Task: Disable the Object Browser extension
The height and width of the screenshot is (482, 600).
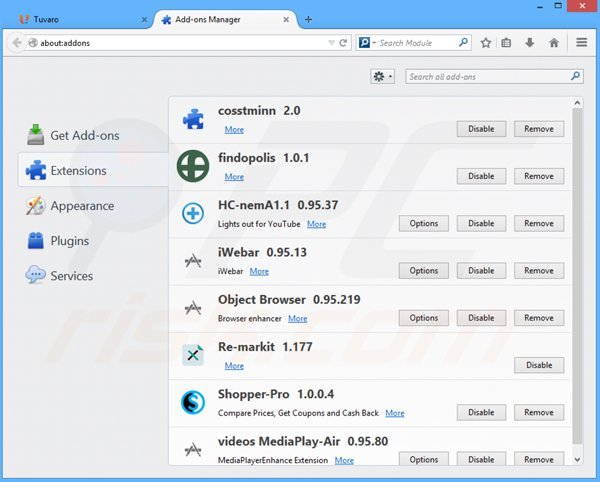Action: pos(481,318)
